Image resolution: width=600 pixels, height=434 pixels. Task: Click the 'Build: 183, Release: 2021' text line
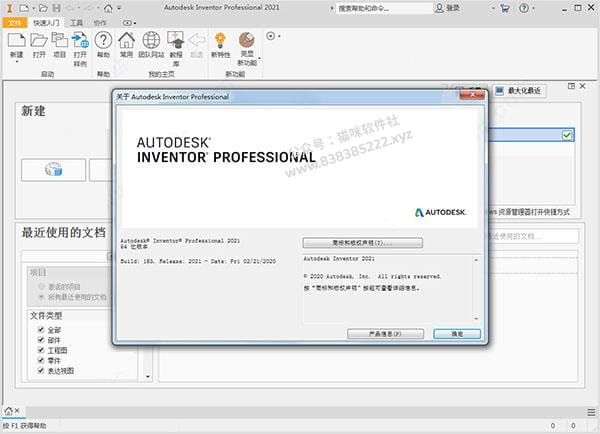click(x=198, y=261)
